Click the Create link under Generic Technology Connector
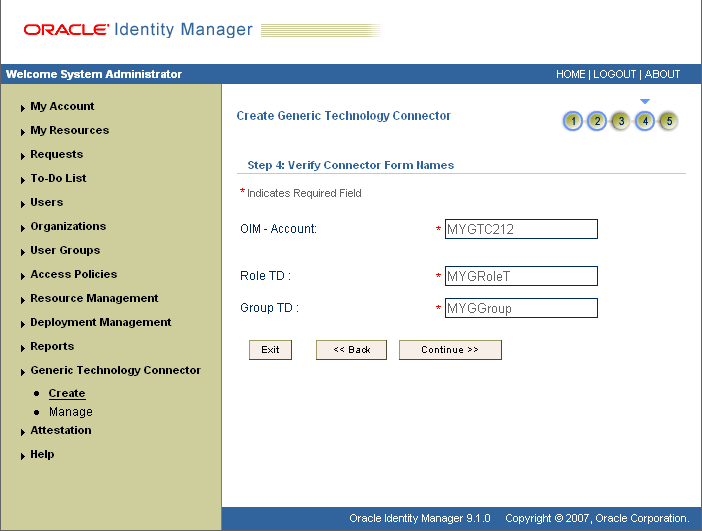The height and width of the screenshot is (531, 702). pos(67,393)
